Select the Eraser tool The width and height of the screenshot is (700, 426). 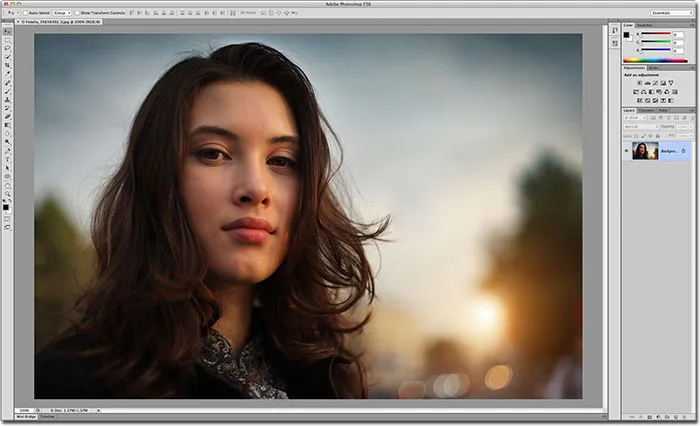pos(8,116)
